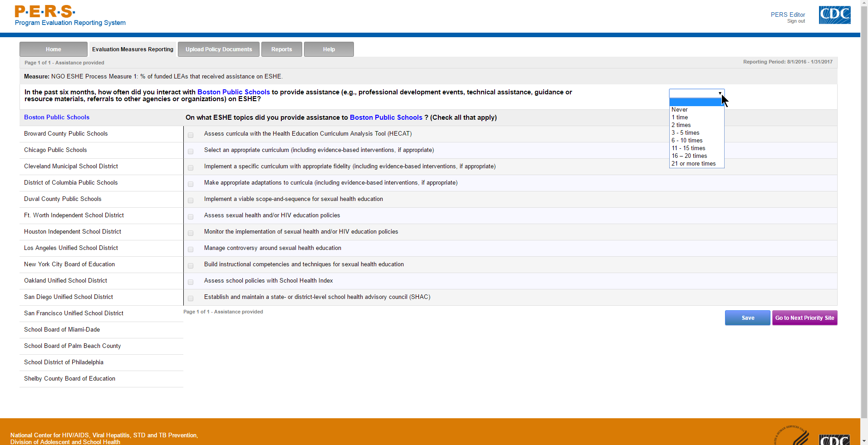Choose 21 or more times option
Viewport: 868px width, 445px height.
[x=696, y=164]
